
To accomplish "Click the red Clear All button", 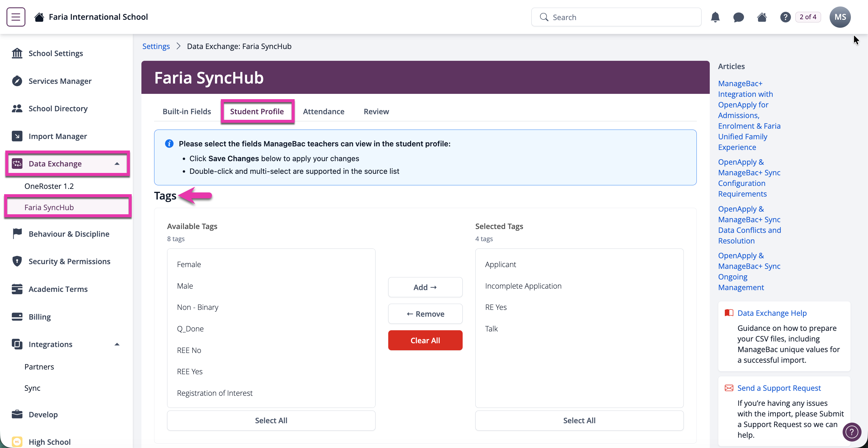I will (425, 341).
